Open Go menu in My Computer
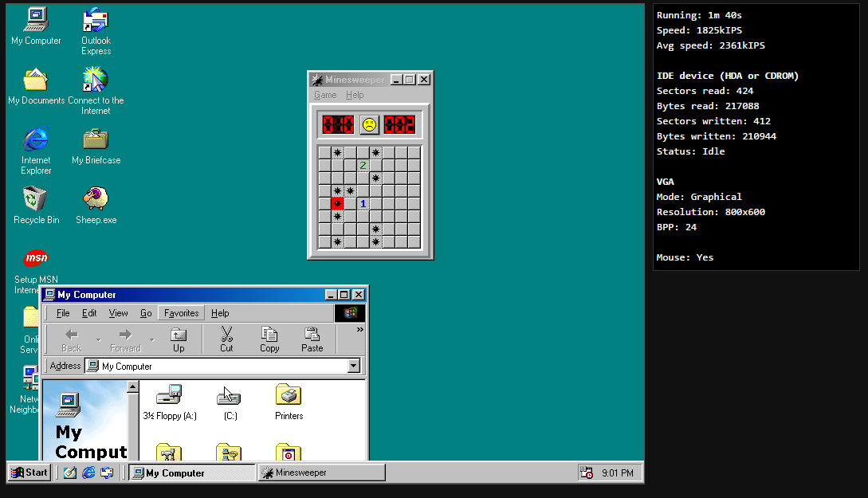The image size is (868, 498). [x=146, y=313]
